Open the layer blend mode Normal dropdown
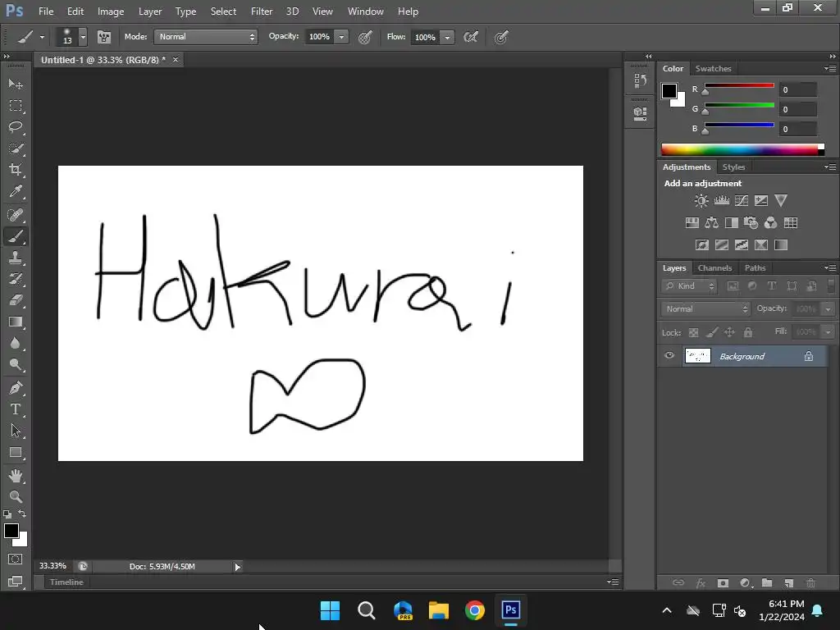The height and width of the screenshot is (630, 840). point(705,308)
